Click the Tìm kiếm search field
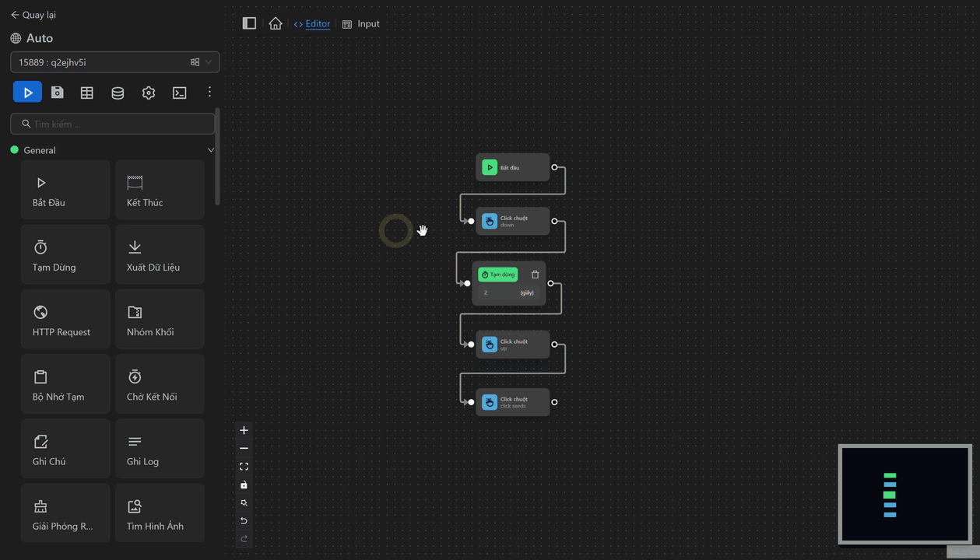This screenshot has width=980, height=560. click(x=113, y=124)
